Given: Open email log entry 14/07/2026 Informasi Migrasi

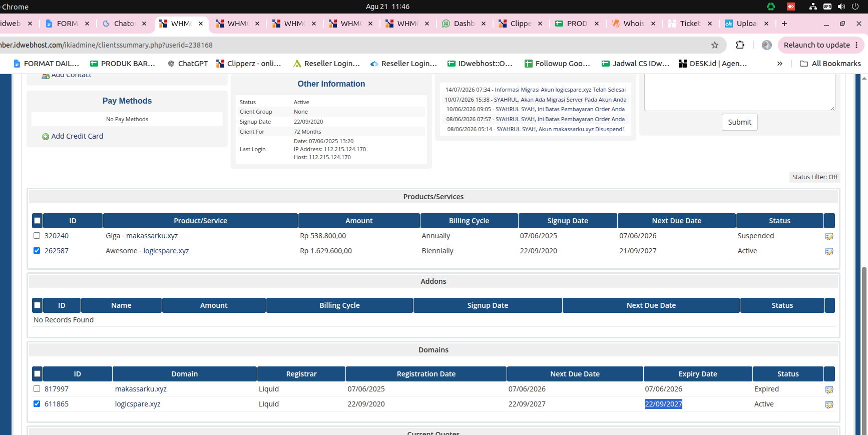Looking at the screenshot, I should [536, 90].
